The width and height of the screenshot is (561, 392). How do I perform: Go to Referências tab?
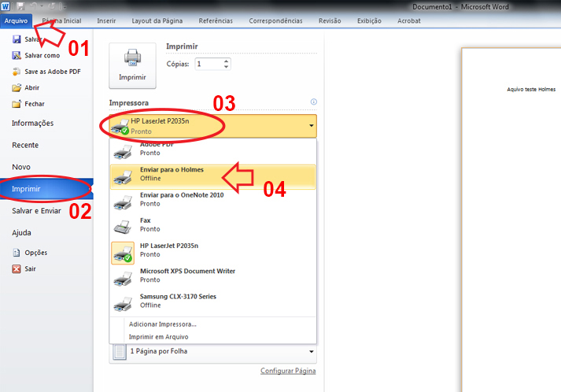[x=216, y=21]
